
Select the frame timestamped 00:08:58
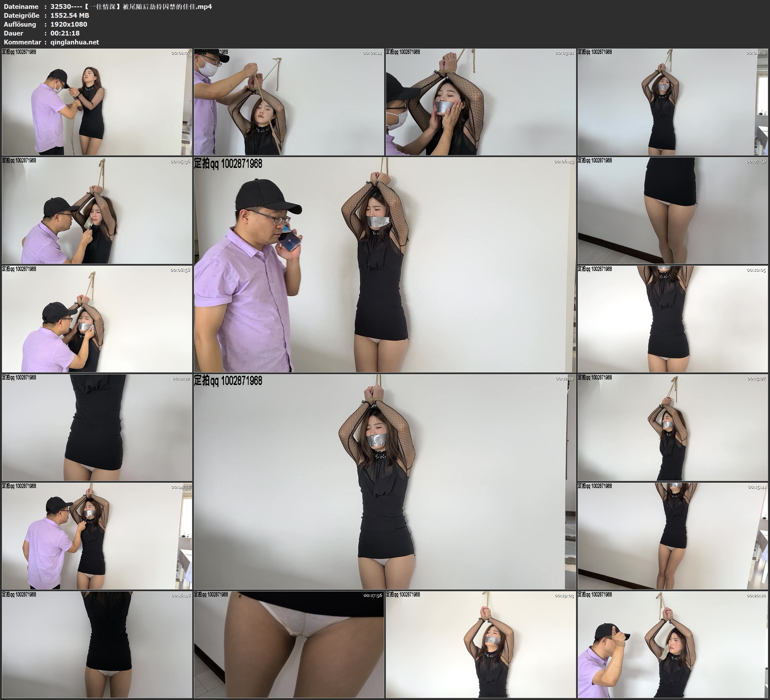[97, 319]
